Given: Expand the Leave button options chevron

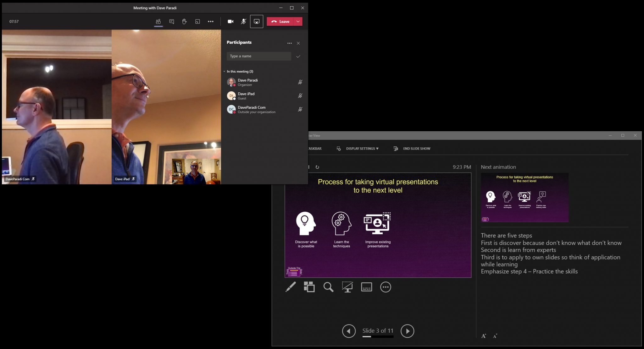Looking at the screenshot, I should click(x=297, y=21).
